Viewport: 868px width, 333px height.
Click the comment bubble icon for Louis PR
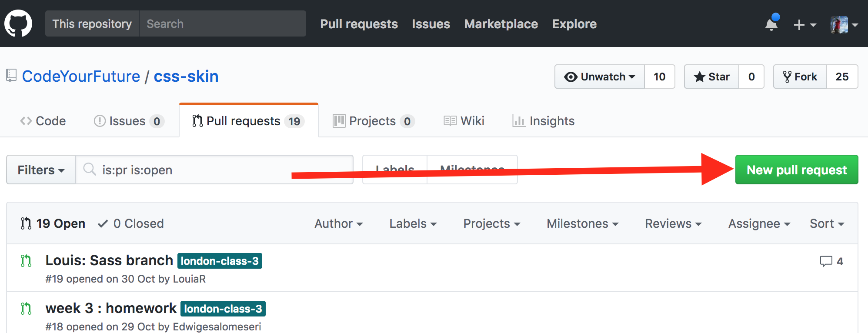coord(826,261)
